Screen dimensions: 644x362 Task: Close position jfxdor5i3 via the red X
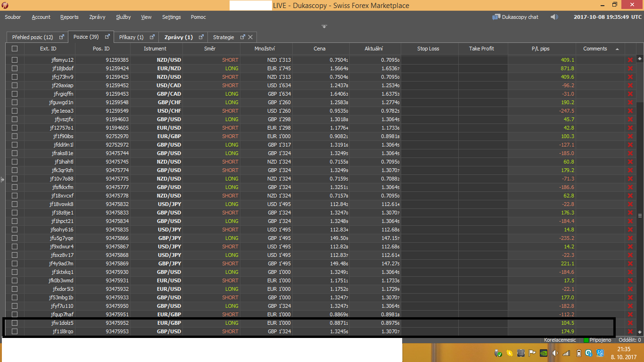click(630, 289)
